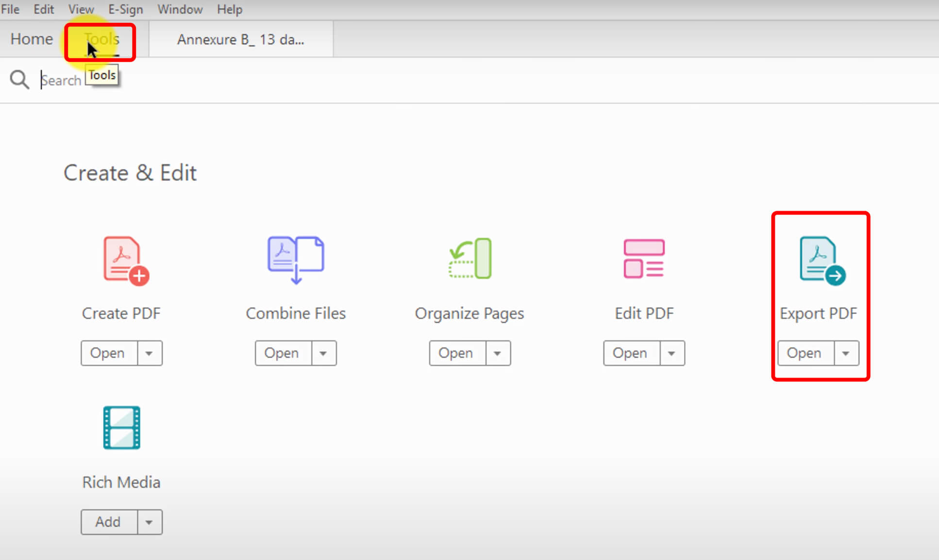Expand dropdown arrow next to Edit PDF Open

pos(672,353)
